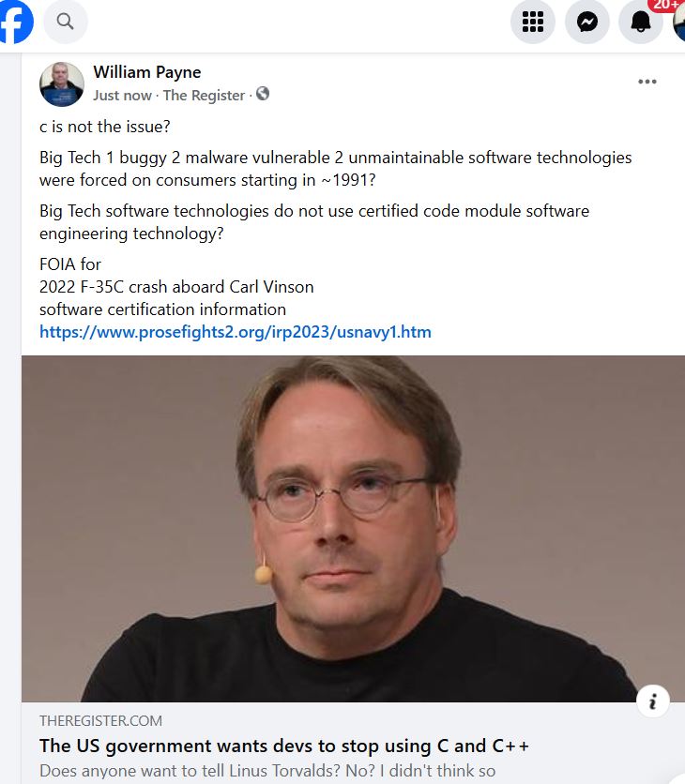Open the search magnifier icon
The height and width of the screenshot is (784, 685).
pyautogui.click(x=65, y=22)
